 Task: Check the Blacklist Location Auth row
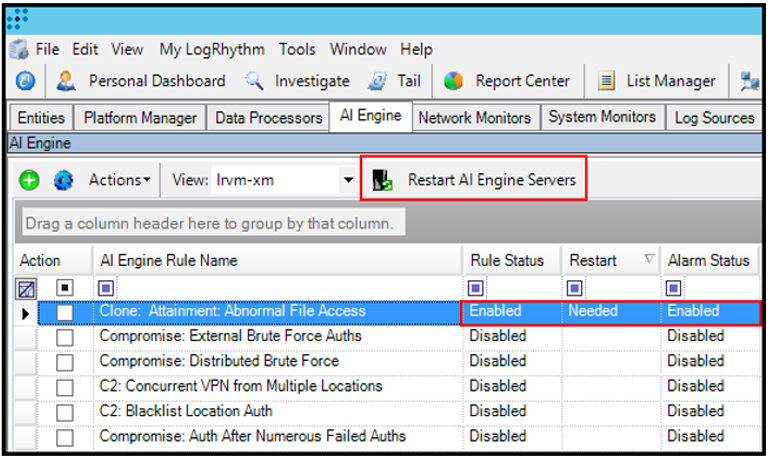64,412
